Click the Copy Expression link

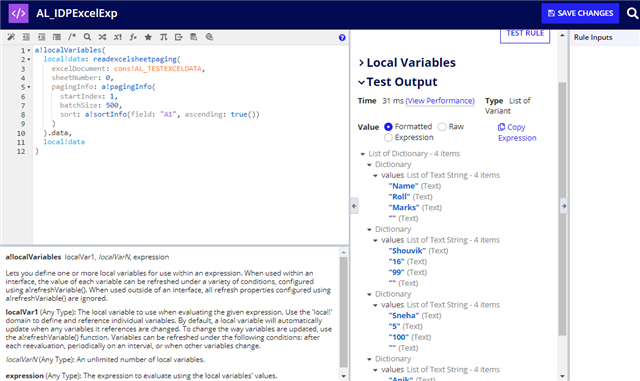coord(517,132)
